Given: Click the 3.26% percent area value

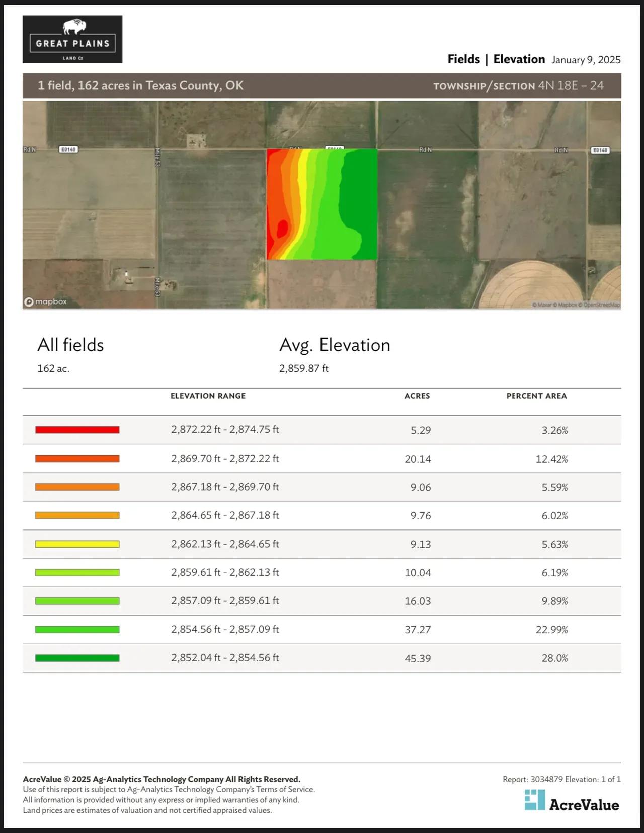Looking at the screenshot, I should pos(555,430).
